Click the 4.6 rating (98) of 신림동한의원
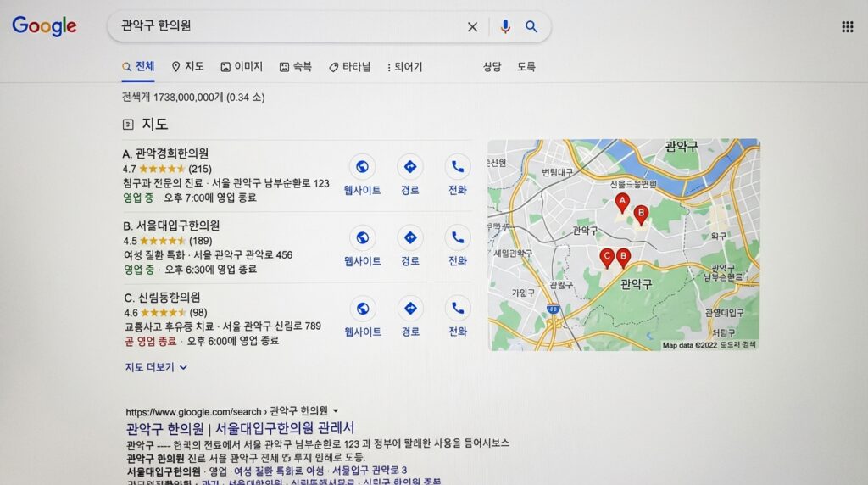The height and width of the screenshot is (485, 868). (x=165, y=313)
